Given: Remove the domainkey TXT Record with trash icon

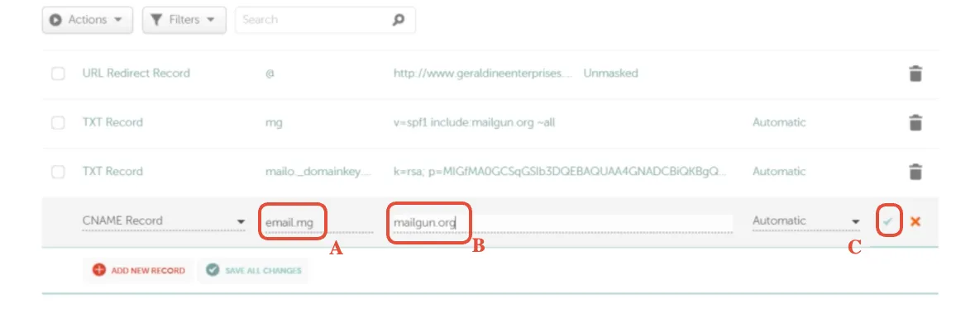Looking at the screenshot, I should click(x=915, y=172).
